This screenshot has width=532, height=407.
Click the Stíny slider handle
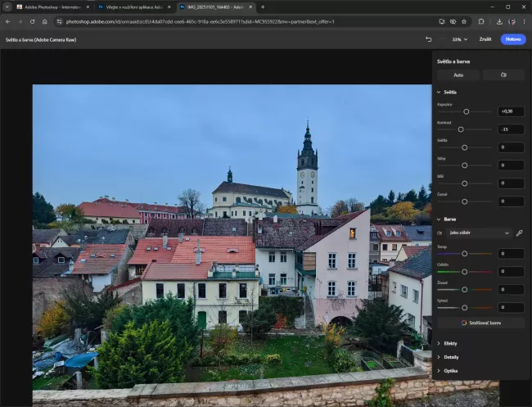465,165
